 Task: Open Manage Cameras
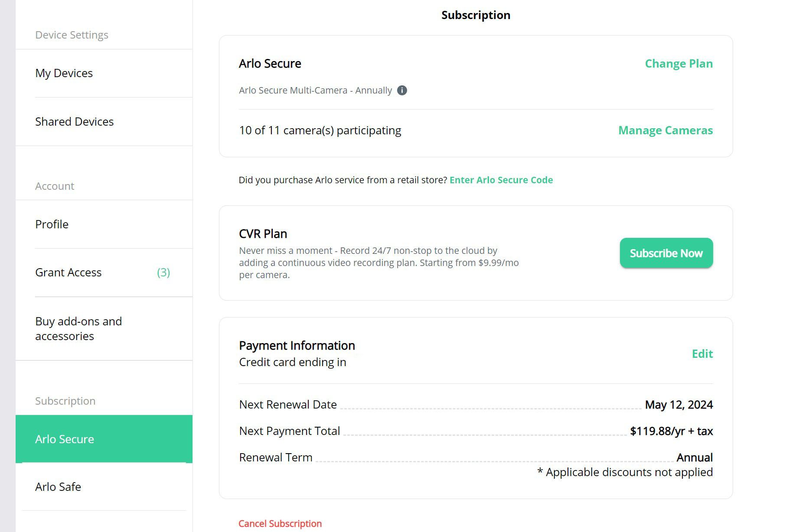point(665,130)
